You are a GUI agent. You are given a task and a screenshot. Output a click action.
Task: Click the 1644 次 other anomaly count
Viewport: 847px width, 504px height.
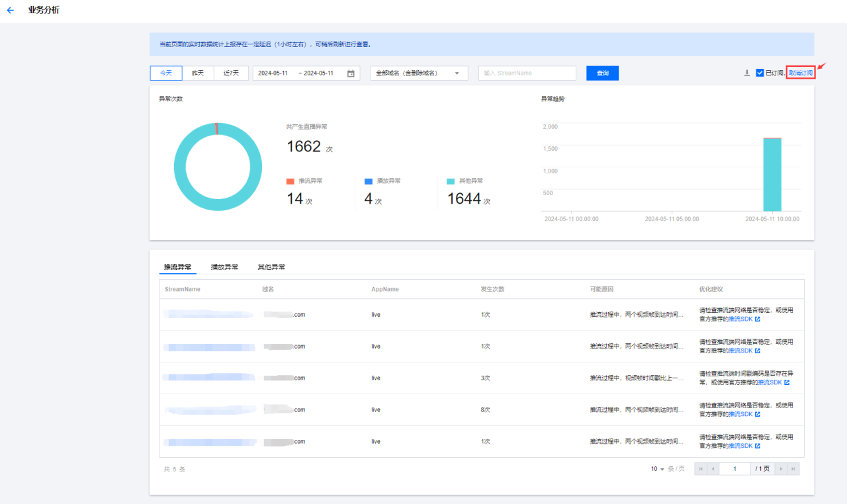469,198
